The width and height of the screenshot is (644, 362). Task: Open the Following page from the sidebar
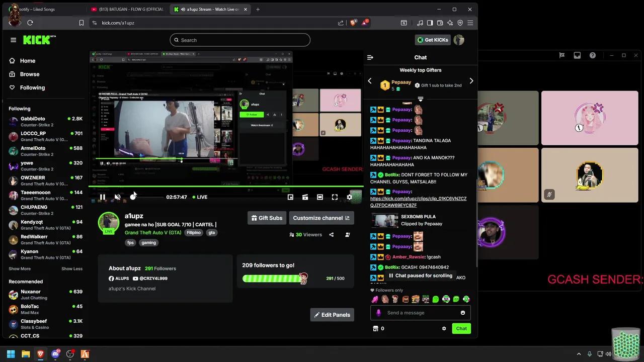point(32,87)
